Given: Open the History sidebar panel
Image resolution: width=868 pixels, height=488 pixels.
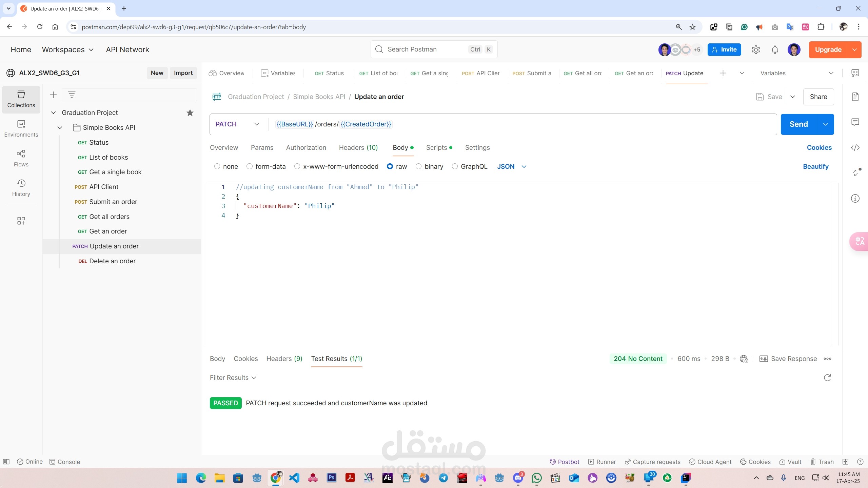Looking at the screenshot, I should 21,188.
